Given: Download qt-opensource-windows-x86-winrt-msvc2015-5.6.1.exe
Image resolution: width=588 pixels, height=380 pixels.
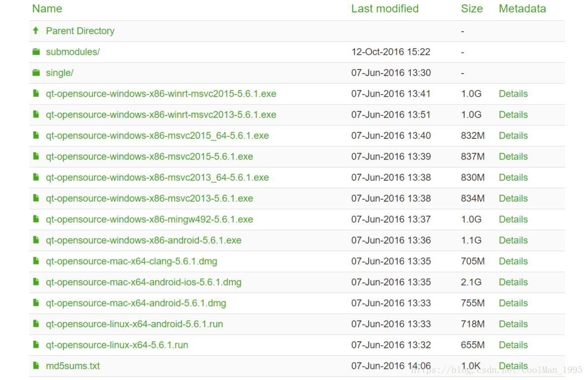Looking at the screenshot, I should coord(161,94).
